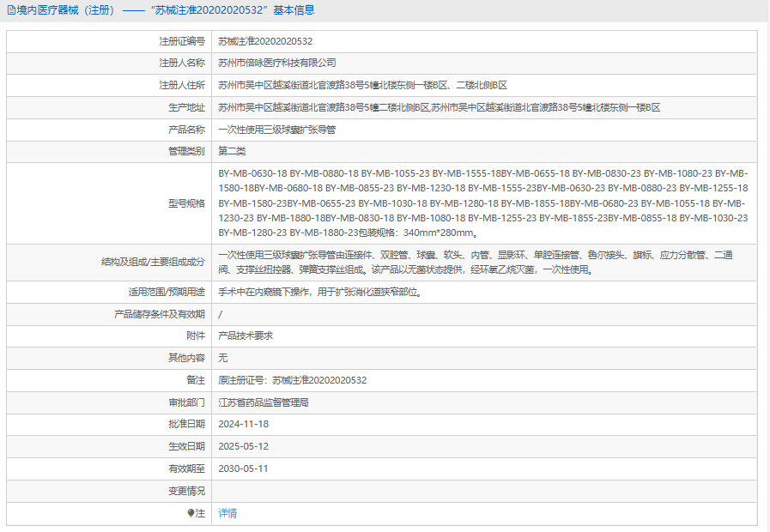The height and width of the screenshot is (532, 770).
Task: Click the slash value in 产品储存条件及有效期 row
Action: click(220, 315)
